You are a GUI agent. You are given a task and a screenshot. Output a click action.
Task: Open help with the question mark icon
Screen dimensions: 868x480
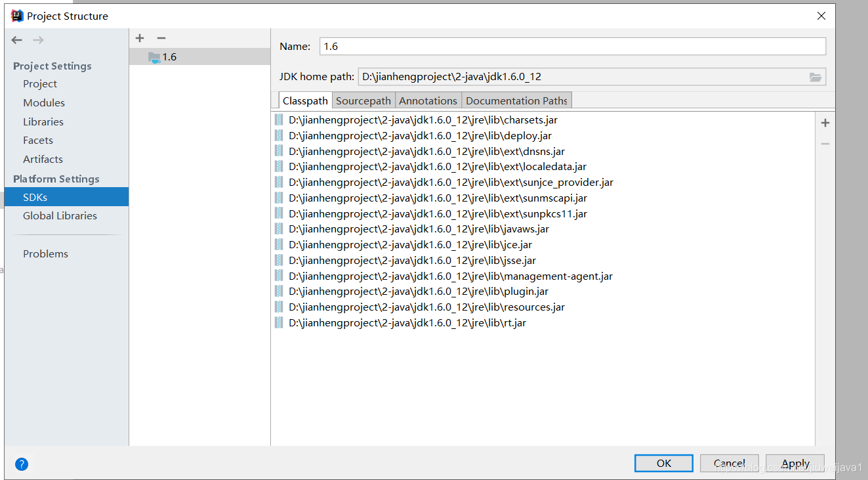pos(22,464)
